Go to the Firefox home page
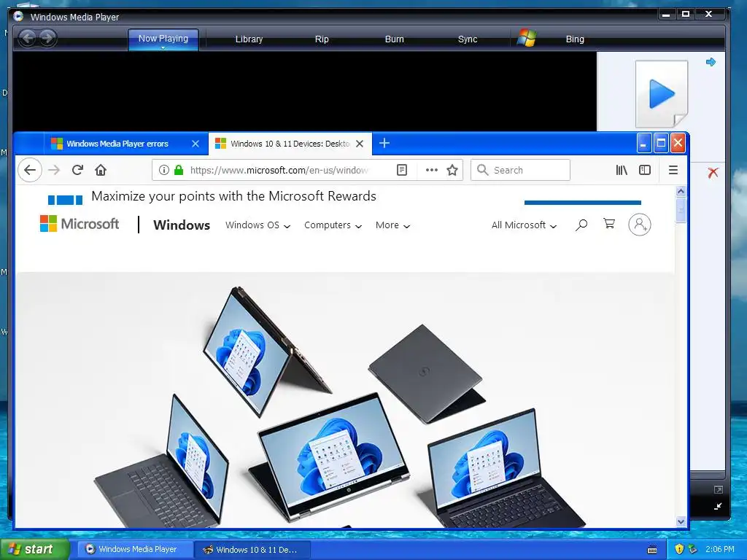Image resolution: width=747 pixels, height=560 pixels. 101,170
